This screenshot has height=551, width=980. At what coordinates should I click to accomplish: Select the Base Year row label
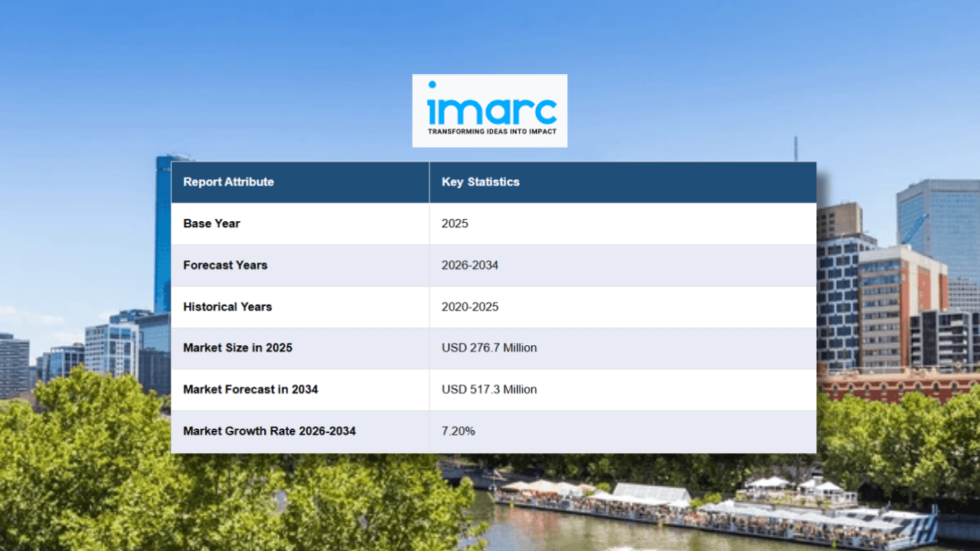click(x=211, y=223)
